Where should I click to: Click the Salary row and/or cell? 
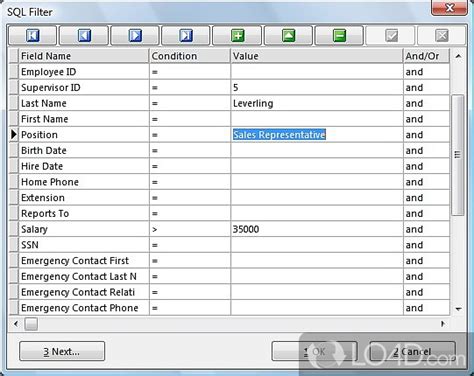(427, 229)
